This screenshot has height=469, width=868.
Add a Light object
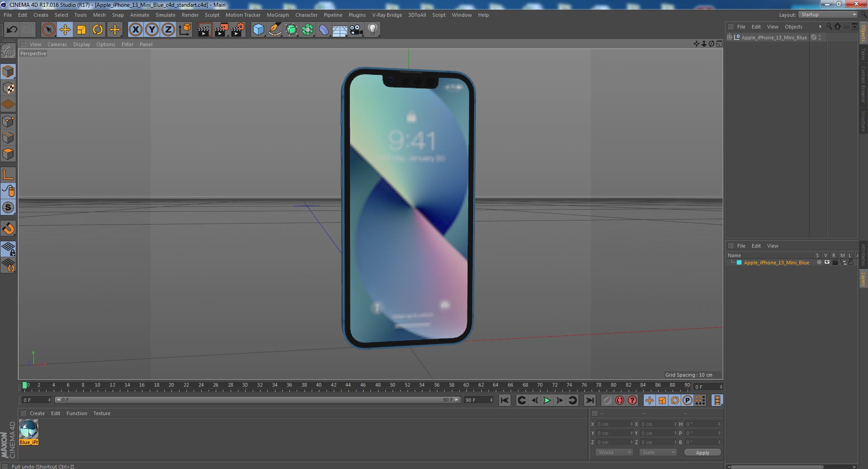coord(373,30)
